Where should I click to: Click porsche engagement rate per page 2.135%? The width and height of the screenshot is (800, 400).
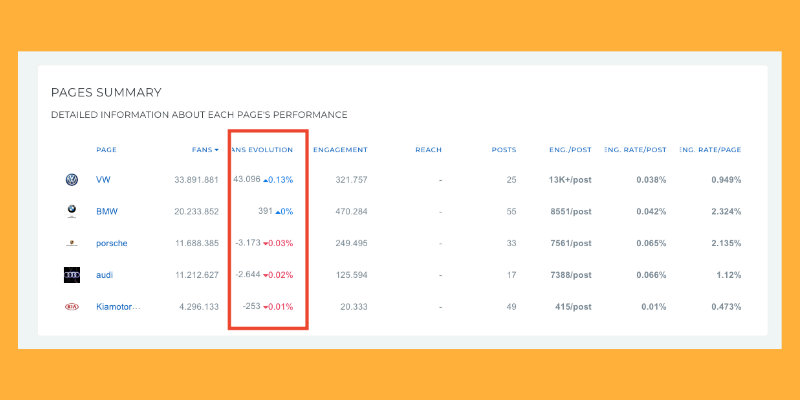[x=727, y=243]
